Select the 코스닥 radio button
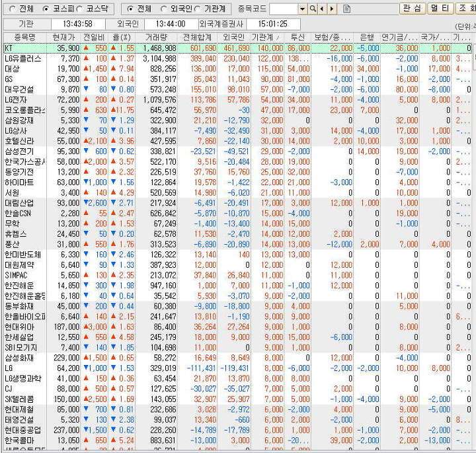476x453 pixels. click(x=79, y=9)
